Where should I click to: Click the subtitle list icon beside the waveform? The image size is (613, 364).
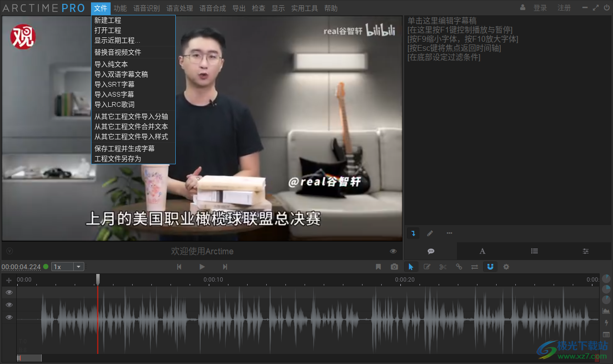(606, 334)
